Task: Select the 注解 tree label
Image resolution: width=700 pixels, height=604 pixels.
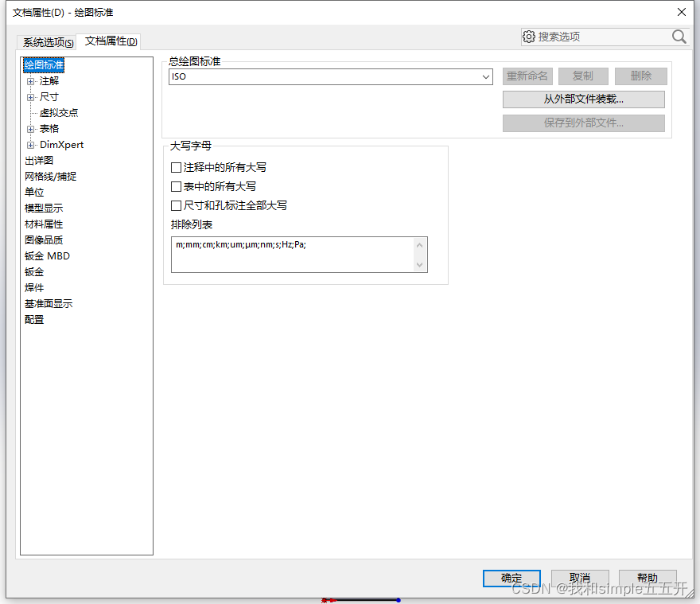Action: tap(49, 81)
